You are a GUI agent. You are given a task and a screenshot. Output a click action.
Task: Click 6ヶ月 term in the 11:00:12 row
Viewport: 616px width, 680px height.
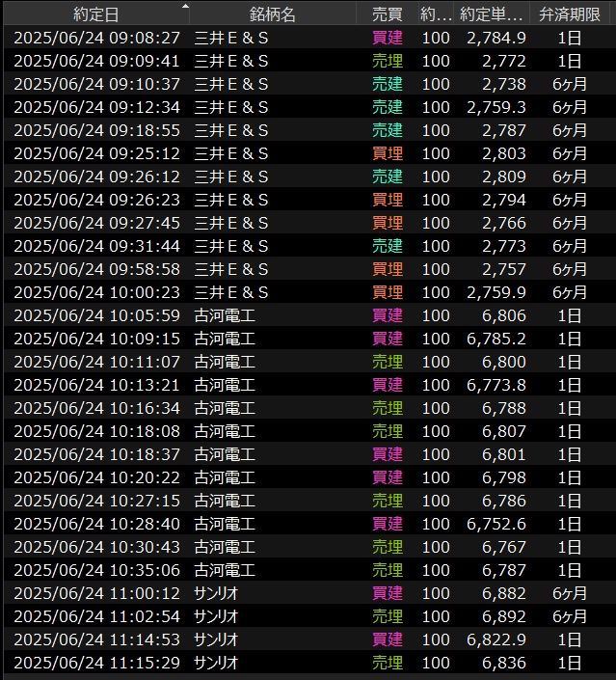click(x=569, y=593)
